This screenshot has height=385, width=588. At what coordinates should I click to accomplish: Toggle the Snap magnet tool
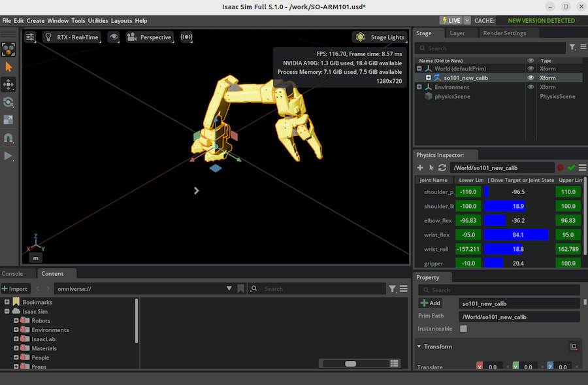(x=8, y=138)
